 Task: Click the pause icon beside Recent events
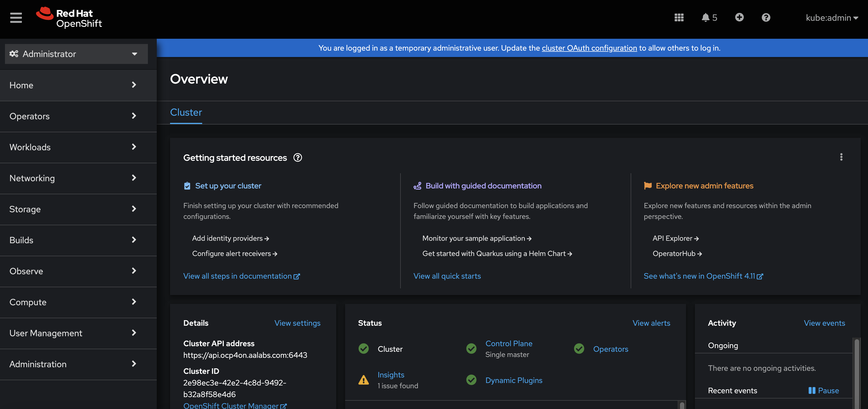tap(812, 390)
